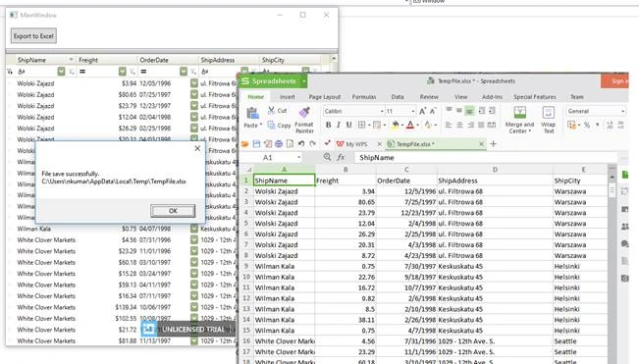The width and height of the screenshot is (639, 364).
Task: Switch to the My WPS document tab
Action: click(x=355, y=144)
